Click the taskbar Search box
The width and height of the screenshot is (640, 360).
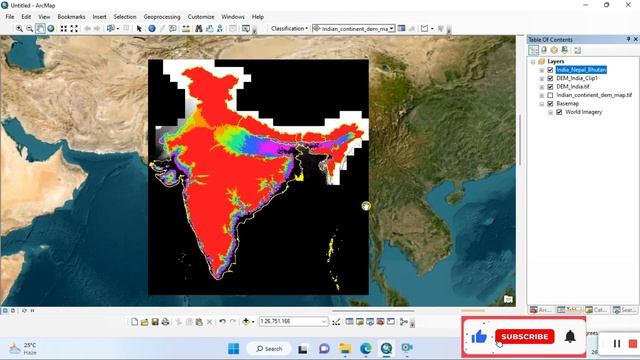[x=269, y=349]
